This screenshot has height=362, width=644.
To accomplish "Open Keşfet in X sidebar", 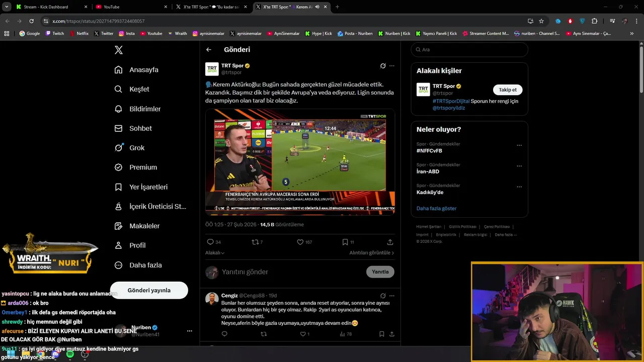I will click(132, 89).
